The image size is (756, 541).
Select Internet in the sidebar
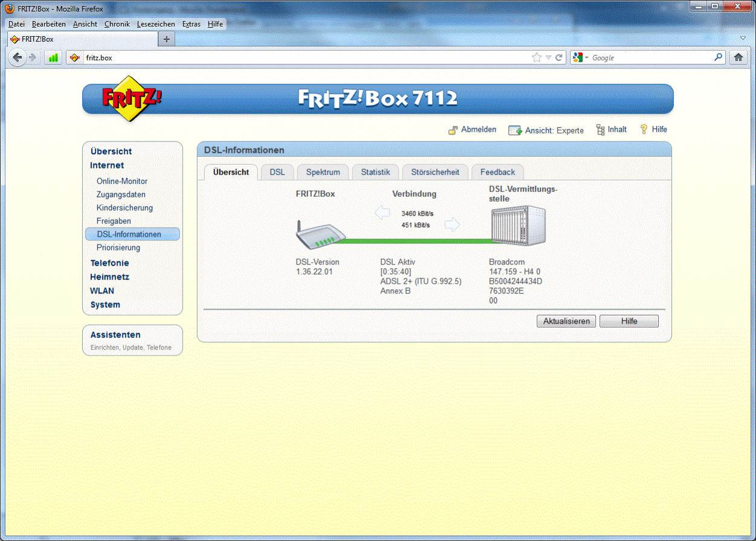tap(107, 165)
